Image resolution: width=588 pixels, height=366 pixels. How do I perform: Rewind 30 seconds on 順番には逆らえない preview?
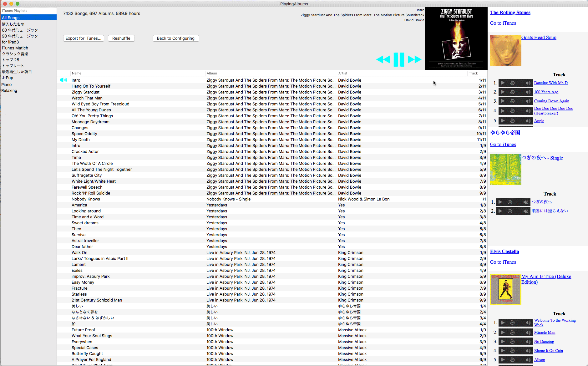(510, 211)
